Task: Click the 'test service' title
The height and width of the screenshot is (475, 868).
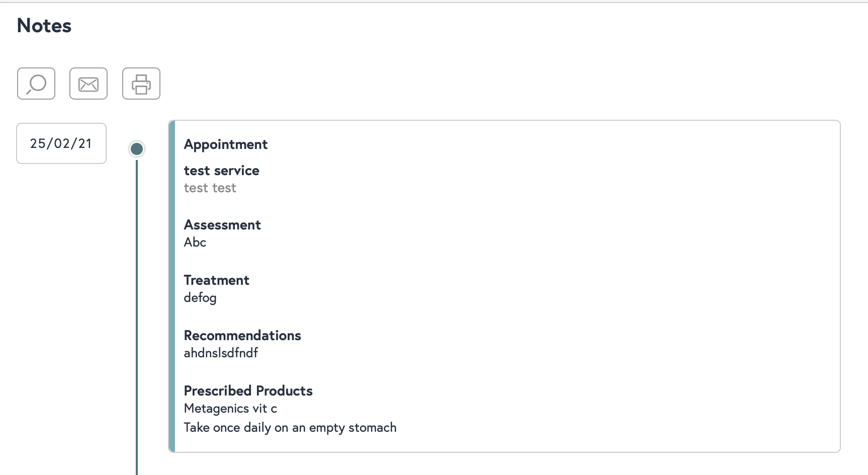Action: [222, 171]
